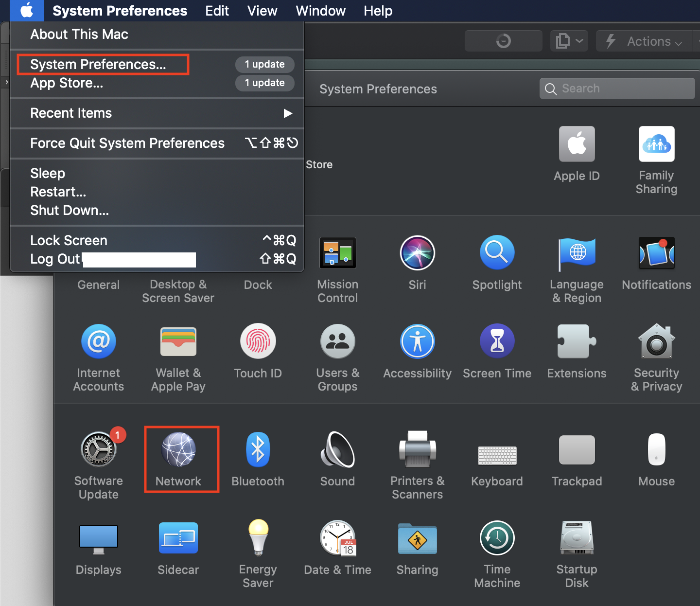Open the Network preference pane
The image size is (700, 606).
(178, 460)
